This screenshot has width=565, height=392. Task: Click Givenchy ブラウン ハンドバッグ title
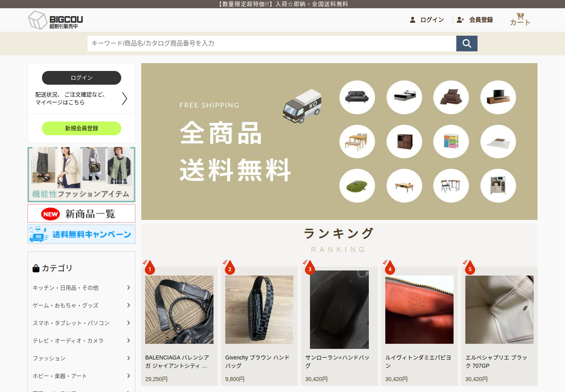point(257,361)
